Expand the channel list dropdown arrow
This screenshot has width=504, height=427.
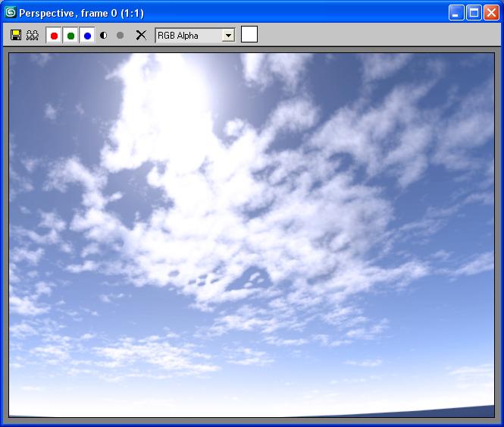coord(228,36)
